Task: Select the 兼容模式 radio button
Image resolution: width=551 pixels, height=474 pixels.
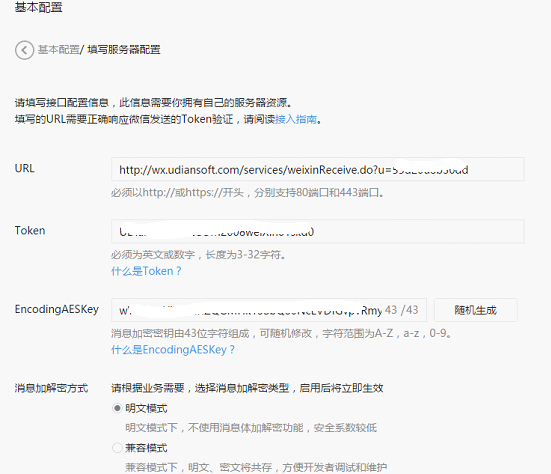Action: click(117, 448)
